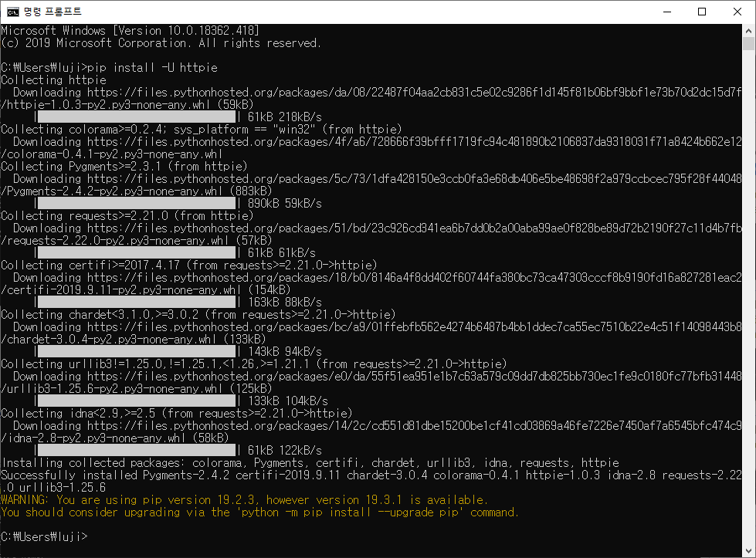Click the 'Collecting urllib3' requirement line
This screenshot has height=558, width=756.
[253, 364]
